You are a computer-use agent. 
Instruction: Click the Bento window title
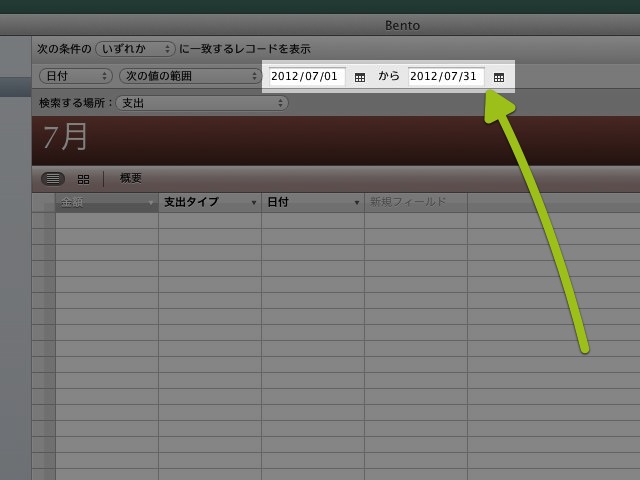coord(402,25)
